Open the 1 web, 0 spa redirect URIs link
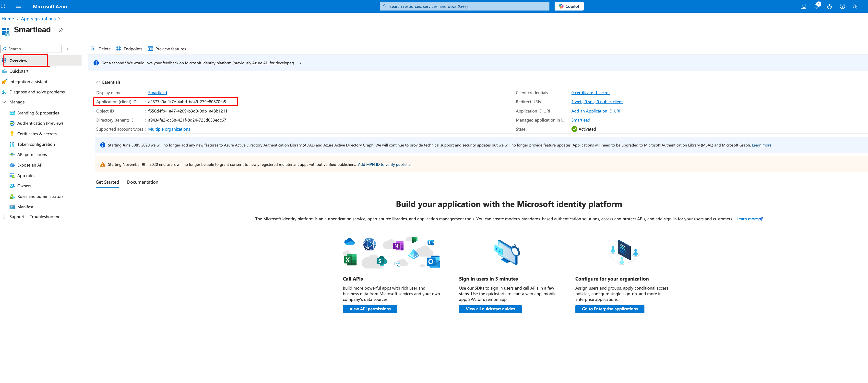Image resolution: width=868 pixels, height=383 pixels. 597,102
